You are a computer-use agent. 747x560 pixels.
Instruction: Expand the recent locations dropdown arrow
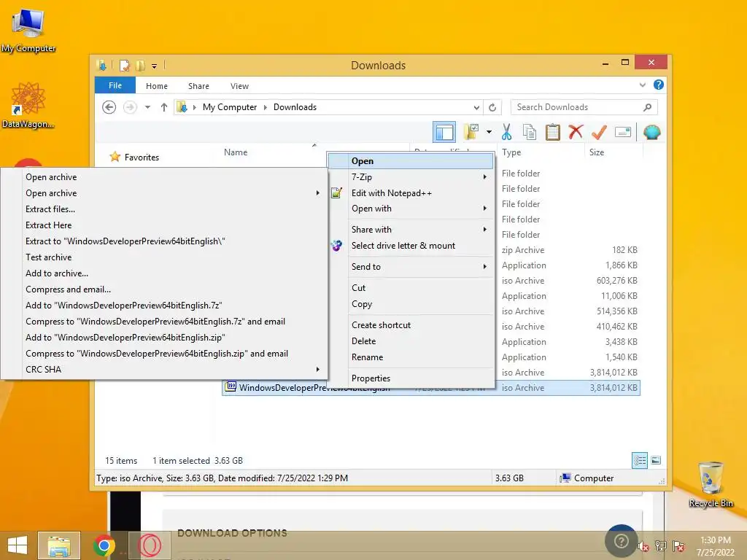click(147, 107)
